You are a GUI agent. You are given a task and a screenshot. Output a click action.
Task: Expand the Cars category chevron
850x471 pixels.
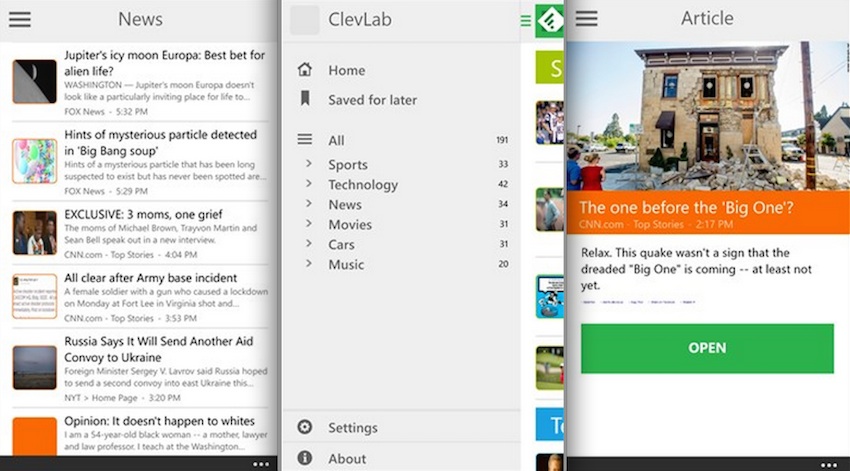tap(308, 243)
